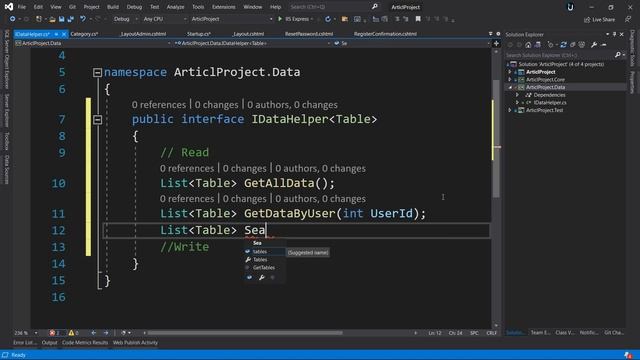Open the Git menu
Viewport: 640px width, 360px height.
tap(72, 7)
